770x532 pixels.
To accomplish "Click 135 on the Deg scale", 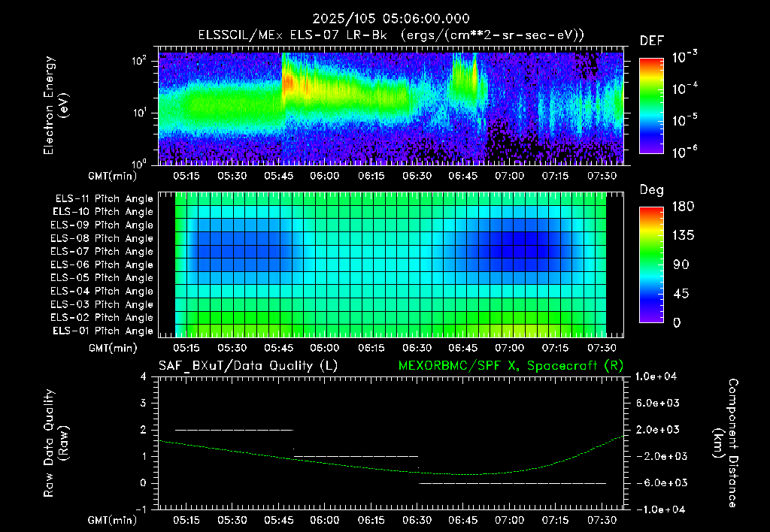I will pyautogui.click(x=683, y=236).
